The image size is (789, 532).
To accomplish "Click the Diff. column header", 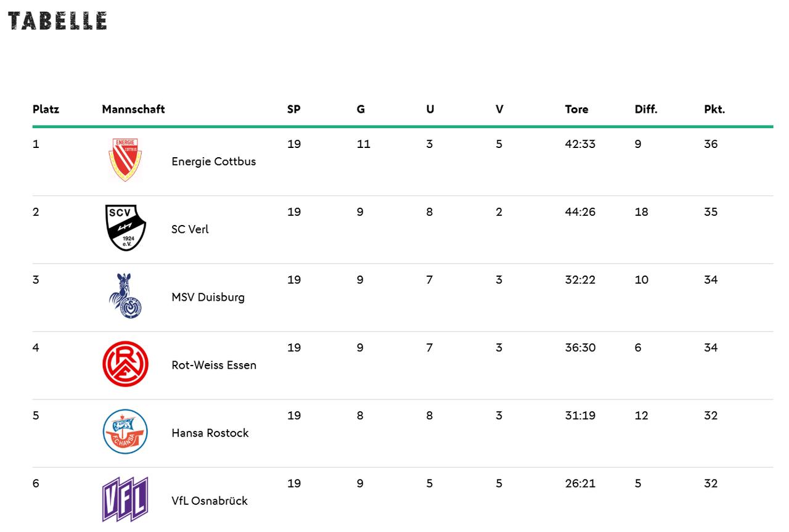I will [646, 109].
